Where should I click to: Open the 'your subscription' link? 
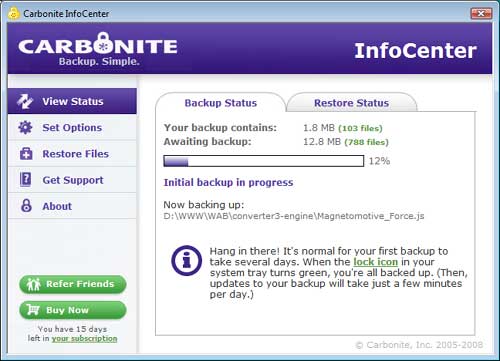(84, 338)
